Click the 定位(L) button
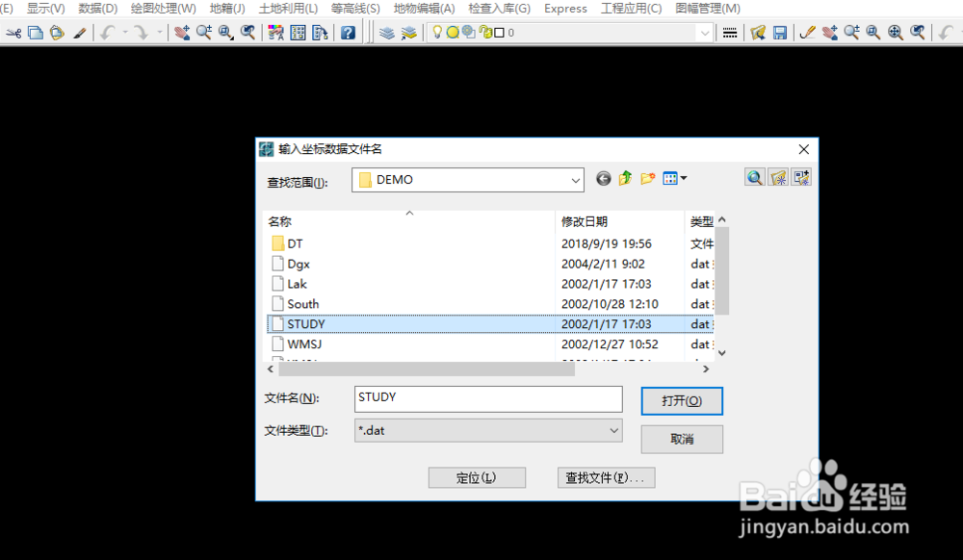The image size is (963, 560). pos(477,478)
